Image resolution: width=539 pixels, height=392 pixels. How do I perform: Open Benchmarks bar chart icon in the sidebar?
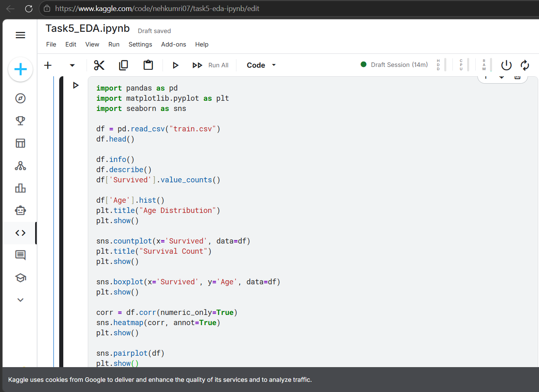20,188
